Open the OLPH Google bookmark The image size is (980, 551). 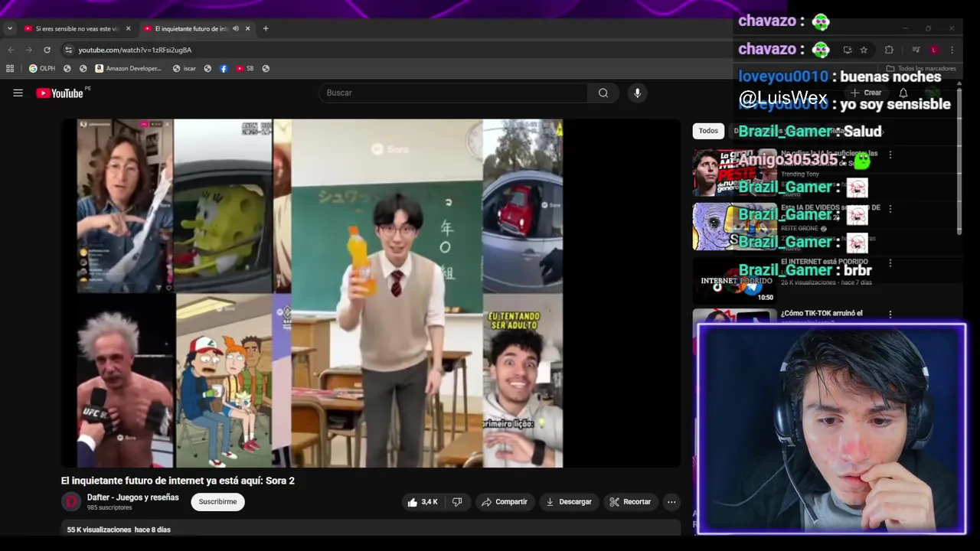click(42, 68)
